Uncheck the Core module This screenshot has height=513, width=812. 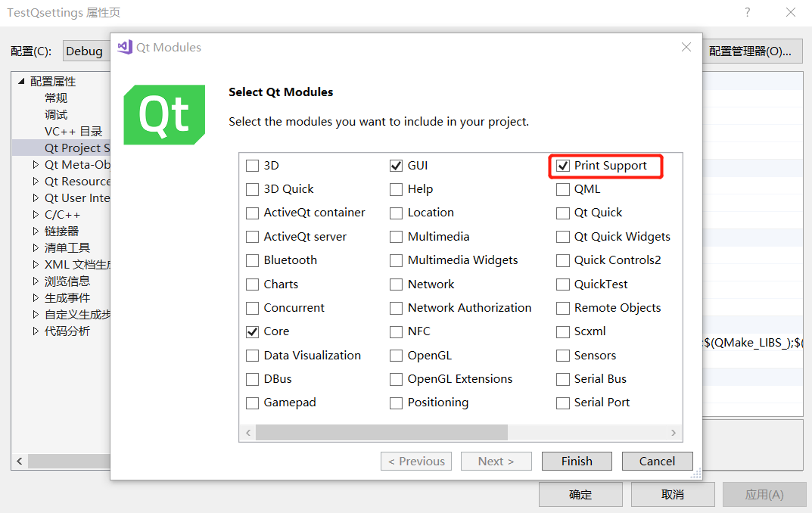tap(252, 331)
